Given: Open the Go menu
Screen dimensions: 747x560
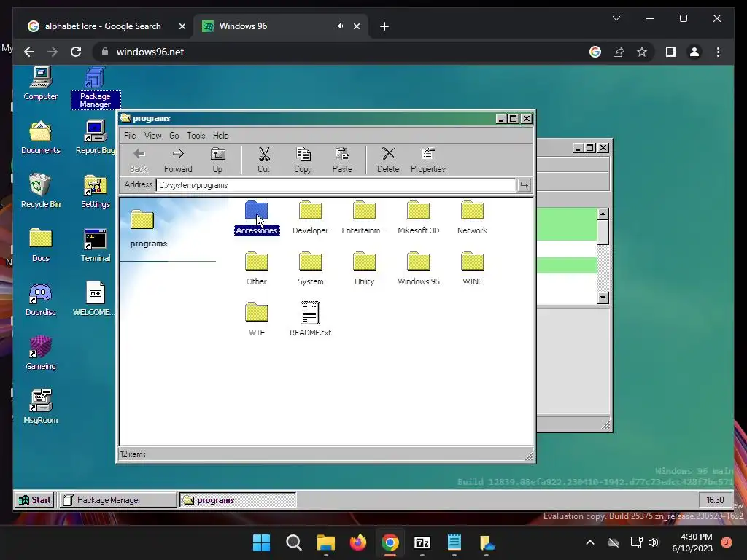Looking at the screenshot, I should coord(174,135).
